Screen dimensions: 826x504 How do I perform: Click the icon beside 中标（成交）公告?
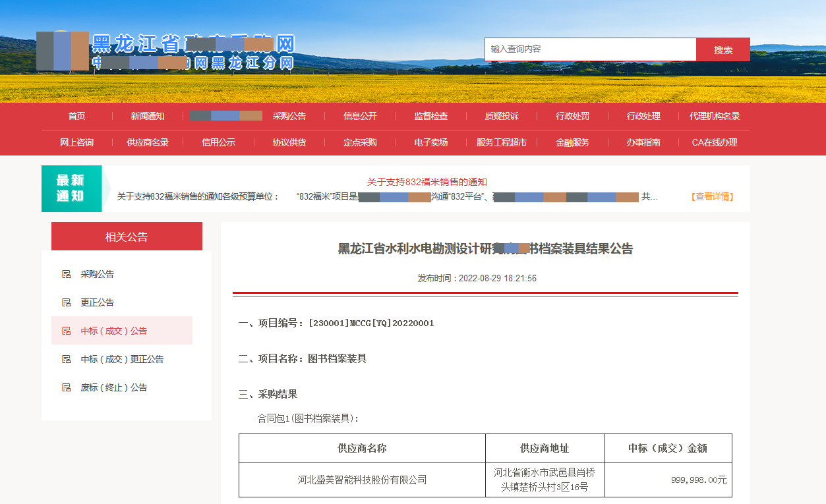66,331
